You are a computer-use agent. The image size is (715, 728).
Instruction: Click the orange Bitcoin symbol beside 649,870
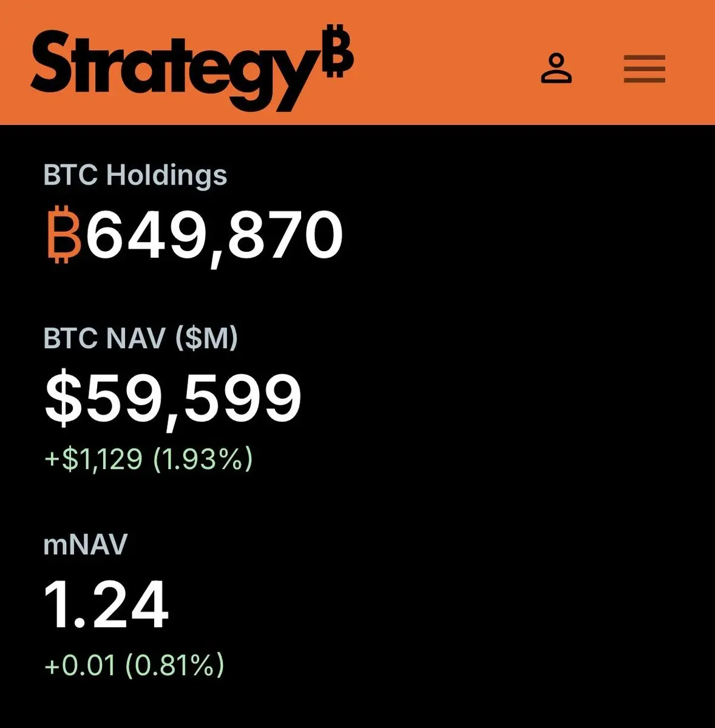[64, 235]
